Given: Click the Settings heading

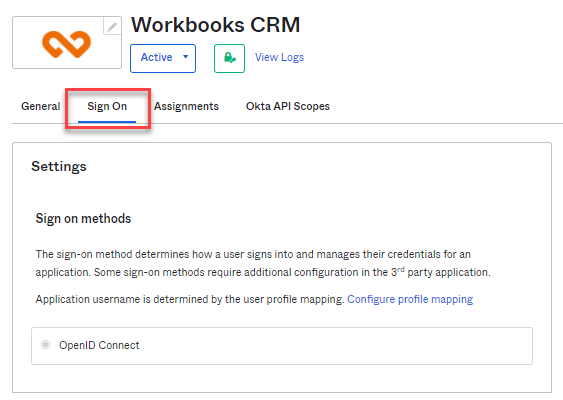Looking at the screenshot, I should 59,167.
